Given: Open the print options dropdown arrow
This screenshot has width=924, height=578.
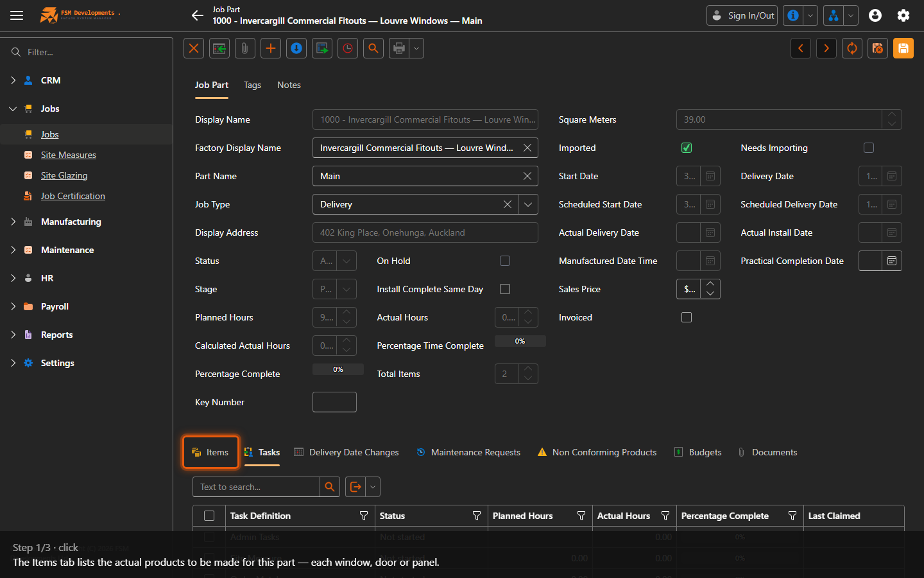Looking at the screenshot, I should [416, 48].
